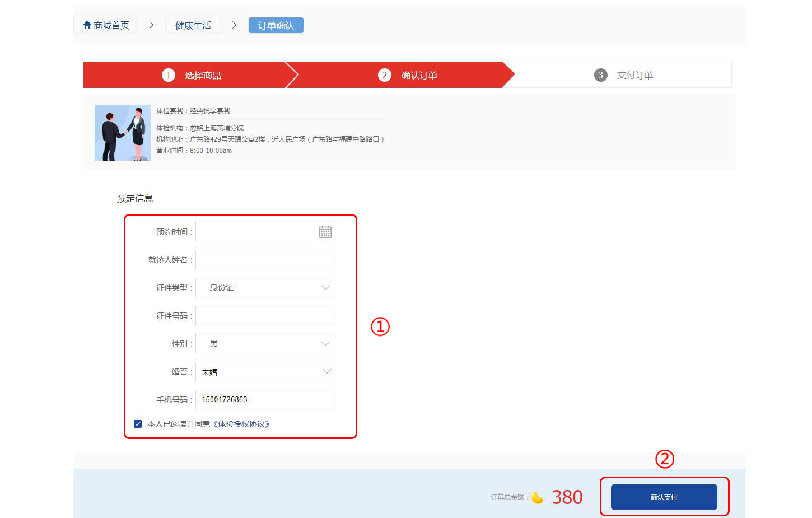
Task: Click the 就诊人姓名 input field
Action: 265,259
